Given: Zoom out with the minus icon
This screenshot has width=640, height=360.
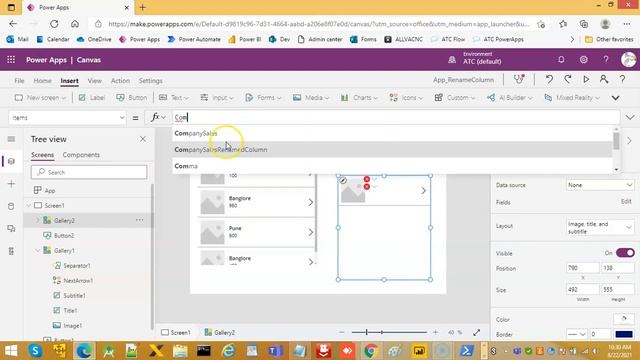Looking at the screenshot, I should (342, 332).
